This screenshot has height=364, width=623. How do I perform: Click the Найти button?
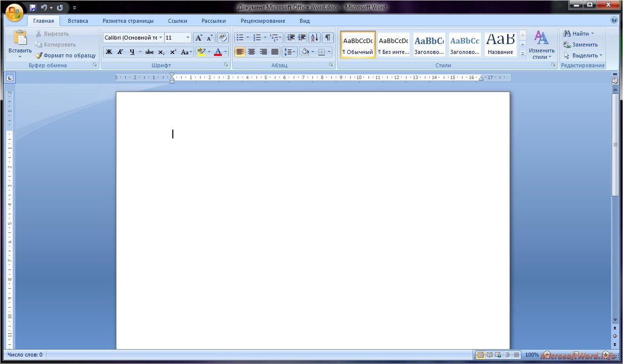coord(577,34)
